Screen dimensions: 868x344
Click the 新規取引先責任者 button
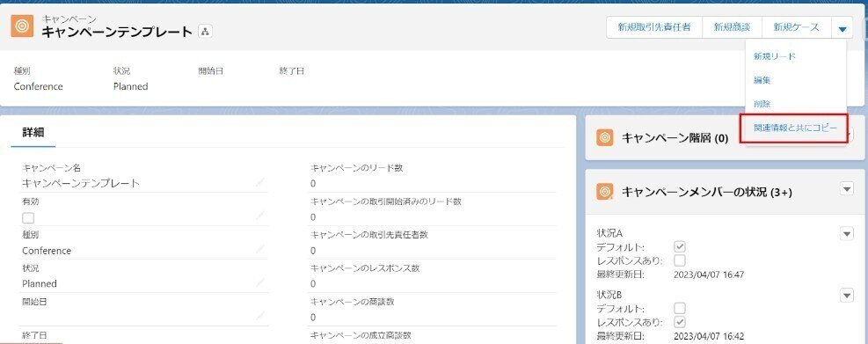click(x=654, y=27)
